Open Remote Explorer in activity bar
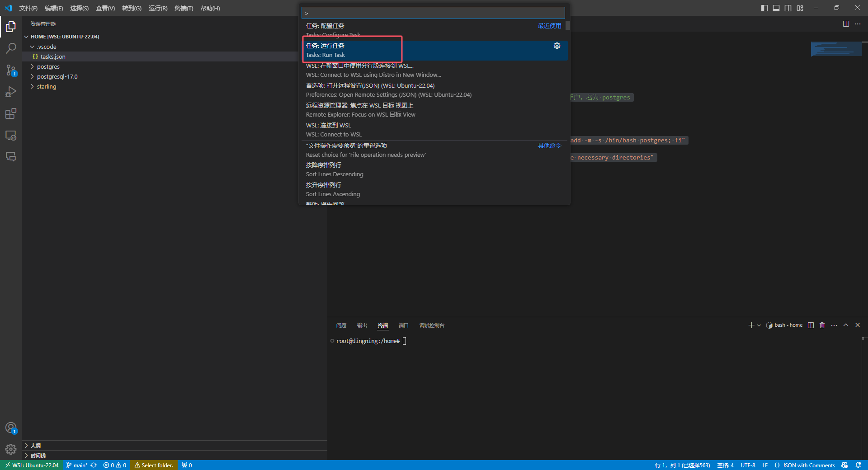 tap(11, 135)
